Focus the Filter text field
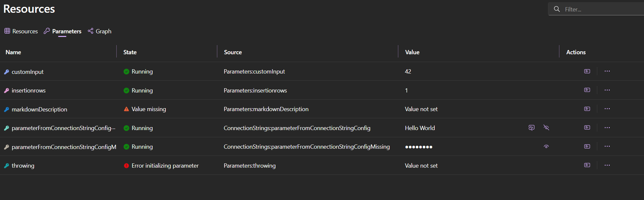 601,9
